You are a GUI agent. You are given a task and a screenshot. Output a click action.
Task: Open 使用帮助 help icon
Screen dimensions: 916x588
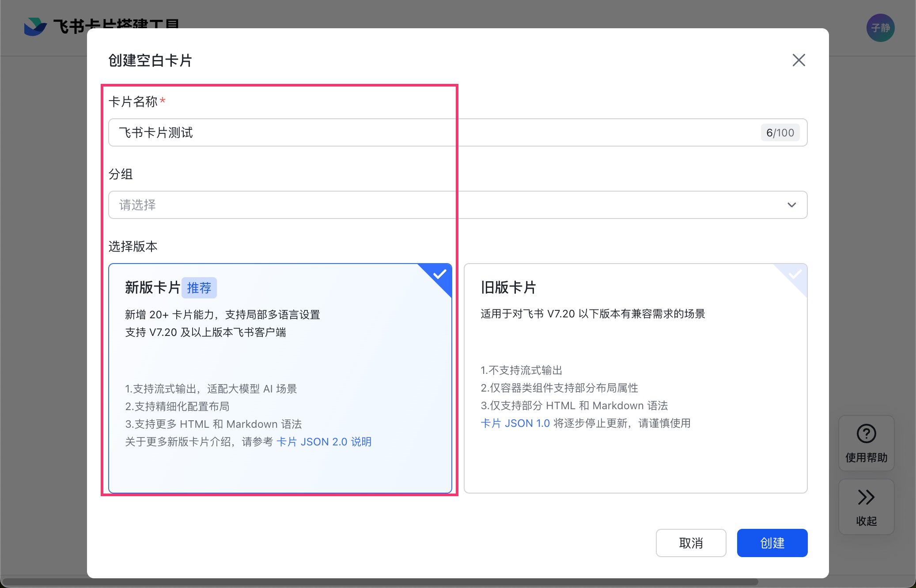(x=866, y=443)
